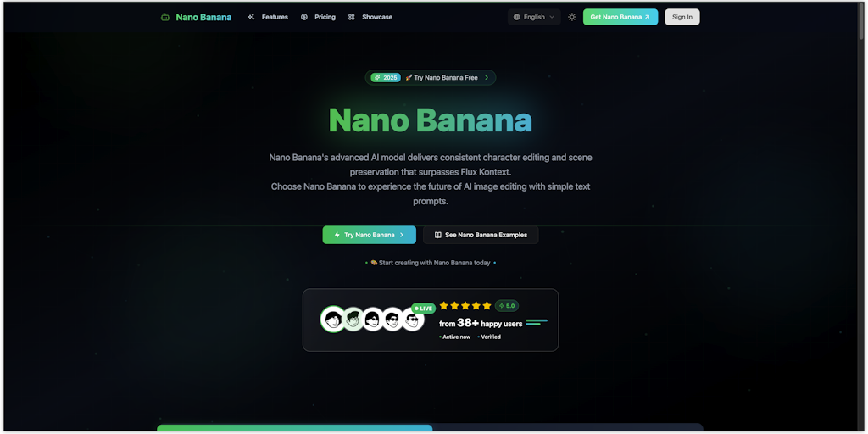Click the Get Nano Banana button

click(620, 17)
